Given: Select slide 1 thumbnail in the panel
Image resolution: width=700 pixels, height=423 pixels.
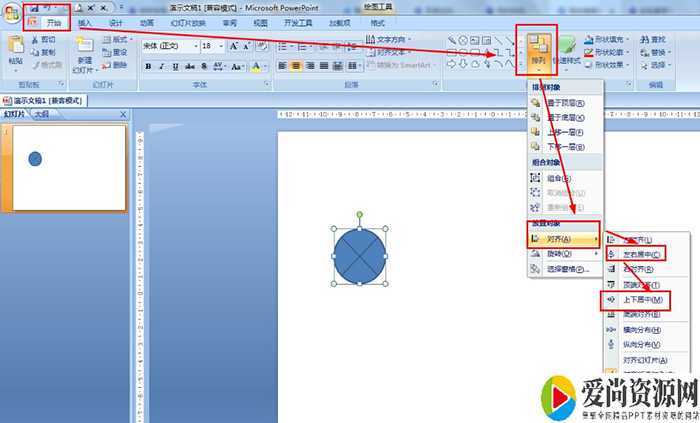Looking at the screenshot, I should pyautogui.click(x=68, y=168).
